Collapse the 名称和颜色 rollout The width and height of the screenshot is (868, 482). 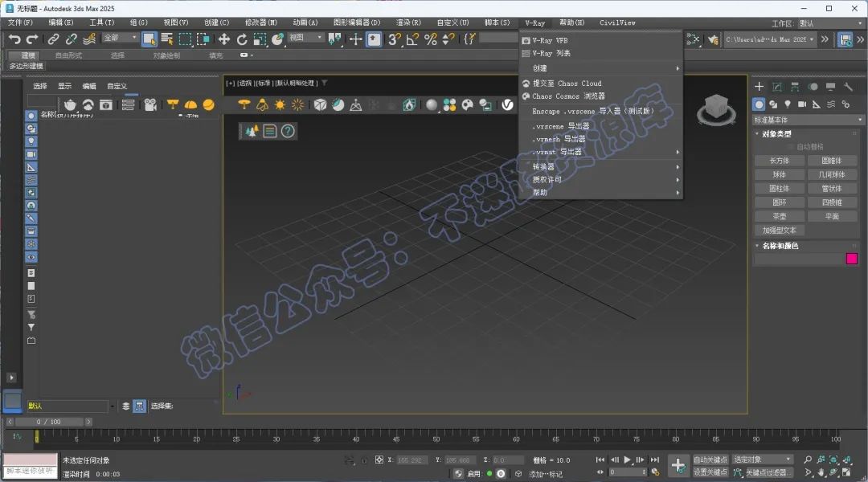pos(780,246)
